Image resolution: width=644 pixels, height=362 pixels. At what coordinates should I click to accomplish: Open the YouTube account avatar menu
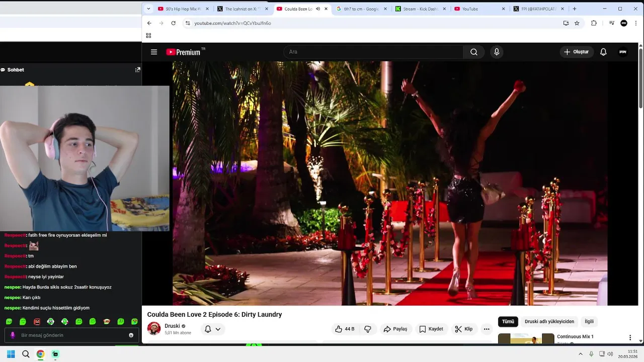point(623,52)
